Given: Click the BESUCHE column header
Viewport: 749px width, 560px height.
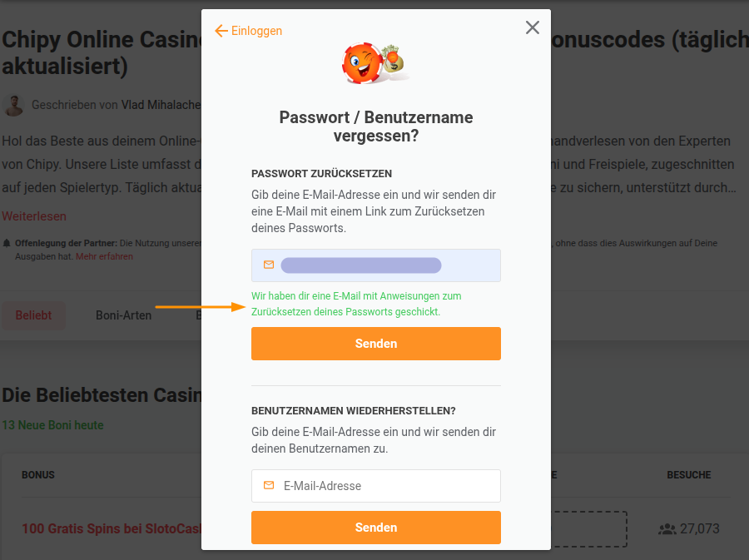Looking at the screenshot, I should pos(689,475).
